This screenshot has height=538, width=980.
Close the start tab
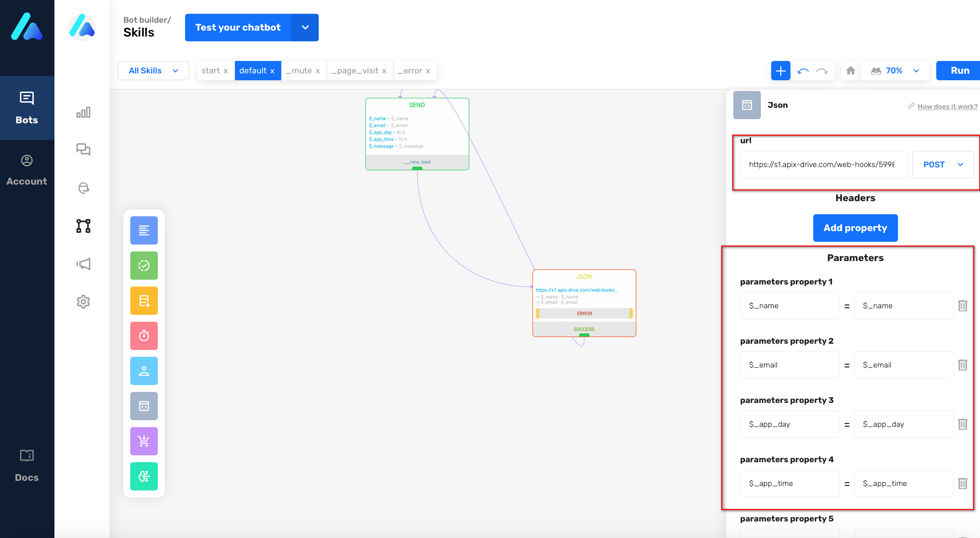pyautogui.click(x=226, y=71)
